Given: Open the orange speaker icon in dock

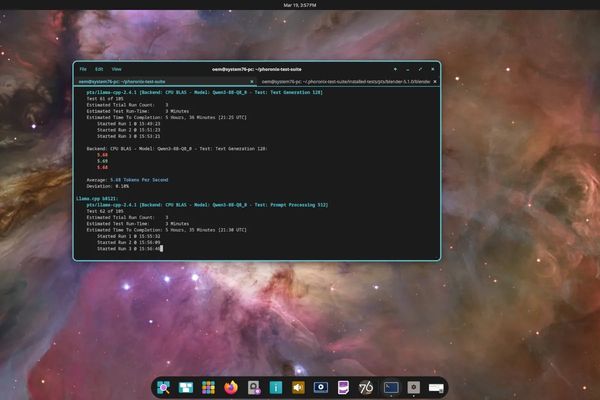Looking at the screenshot, I should [298, 388].
